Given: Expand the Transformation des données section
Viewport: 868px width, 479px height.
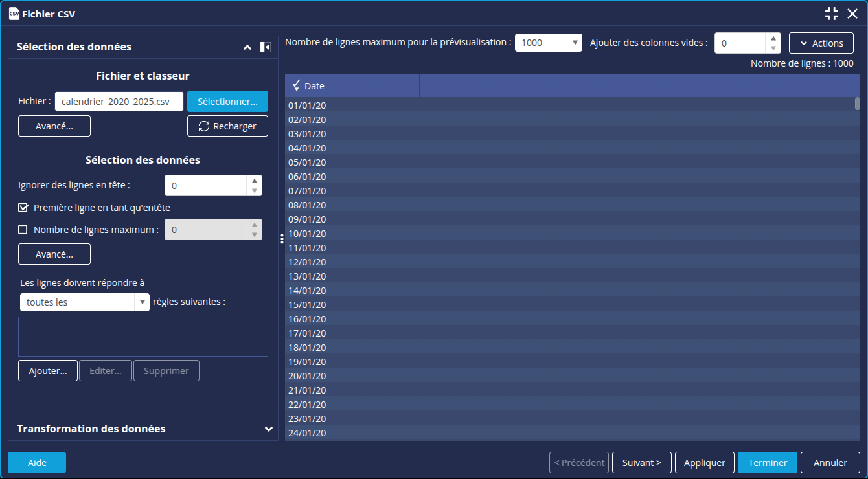Looking at the screenshot, I should [269, 429].
